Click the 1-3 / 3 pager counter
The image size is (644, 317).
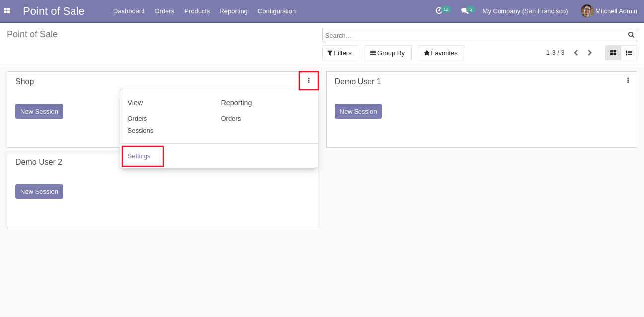pyautogui.click(x=555, y=53)
